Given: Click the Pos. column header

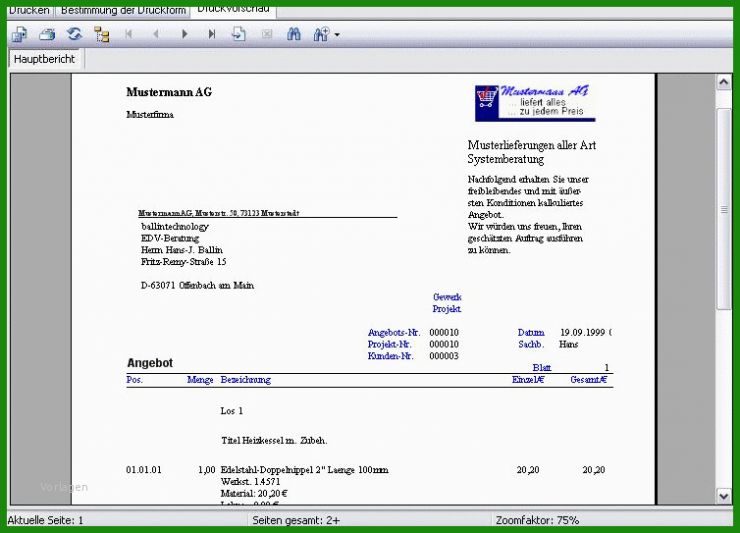Looking at the screenshot, I should [x=135, y=380].
